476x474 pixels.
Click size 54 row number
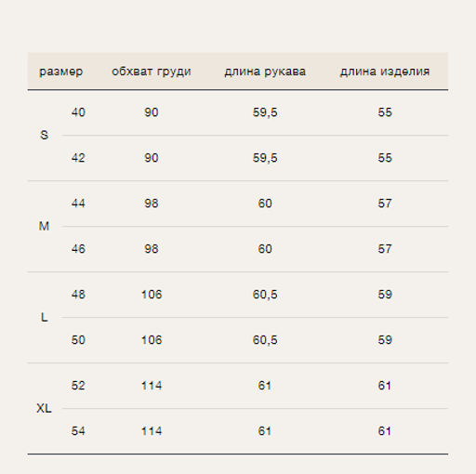tap(78, 431)
